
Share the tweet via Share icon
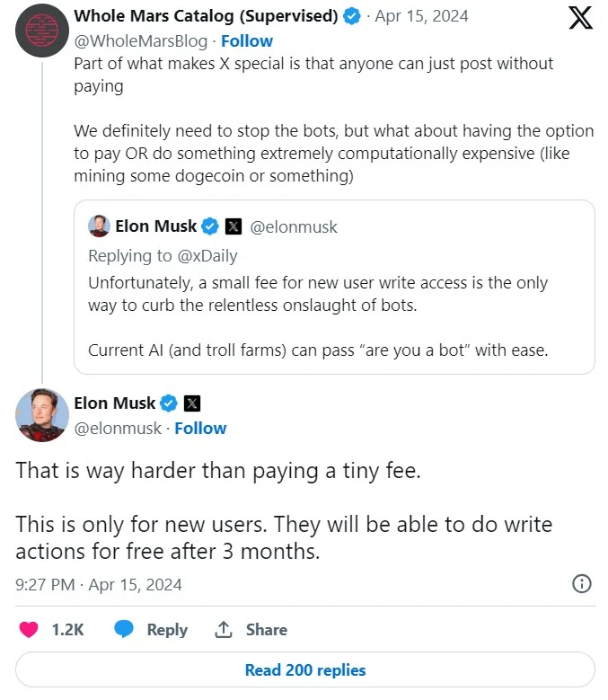click(x=225, y=630)
